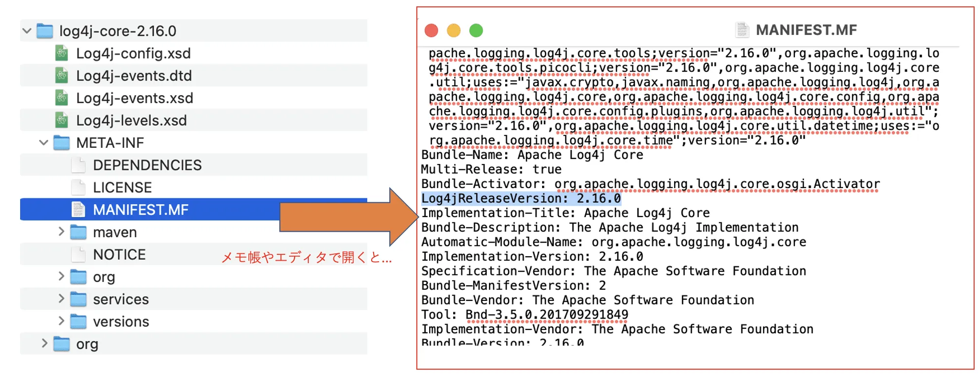This screenshot has width=980, height=380.
Task: Select the maven folder row
Action: 193,232
